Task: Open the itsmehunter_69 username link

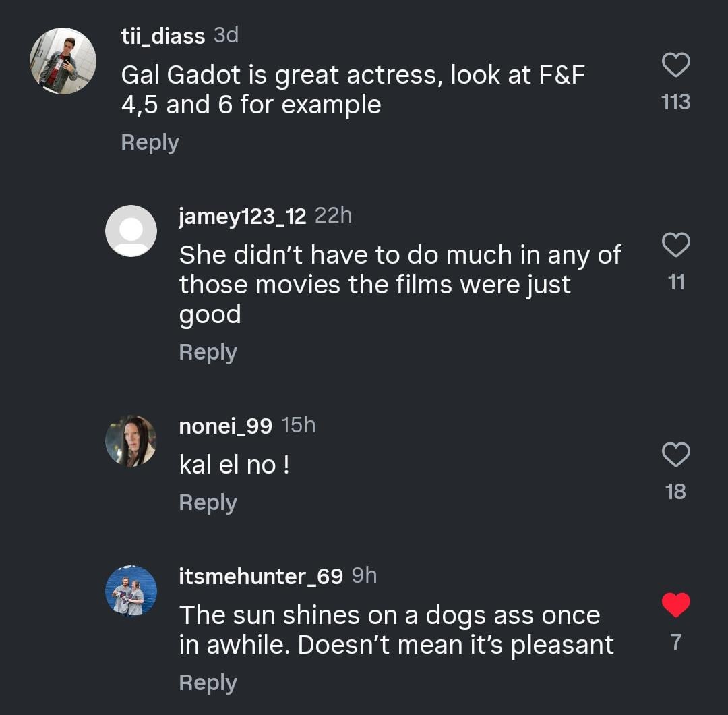Action: click(x=261, y=577)
